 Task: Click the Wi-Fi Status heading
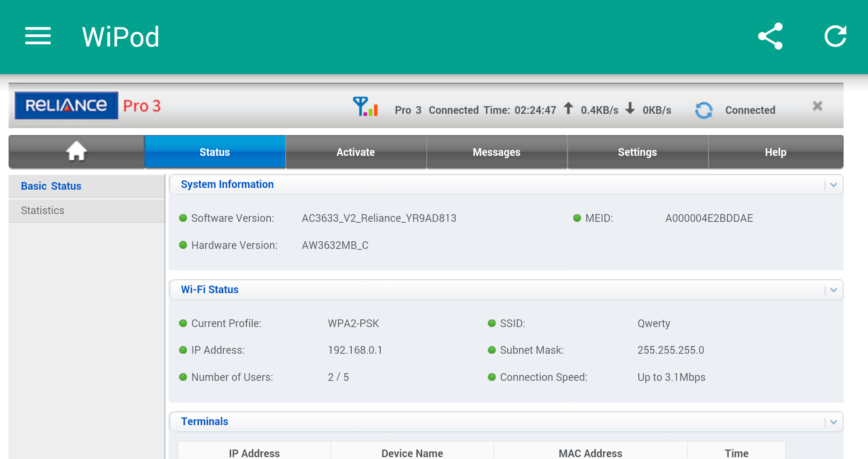210,290
